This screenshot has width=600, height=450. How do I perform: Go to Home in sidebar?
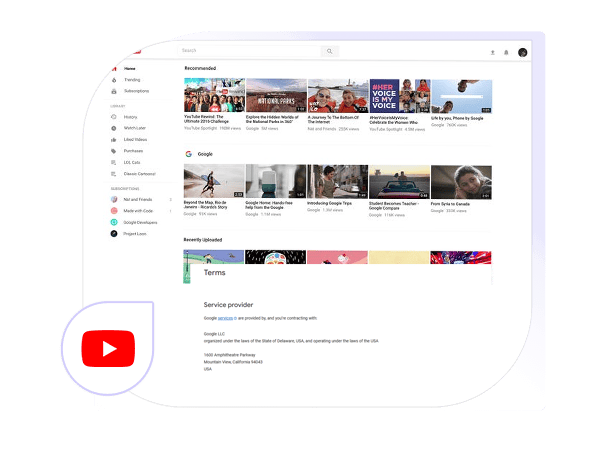tap(130, 69)
